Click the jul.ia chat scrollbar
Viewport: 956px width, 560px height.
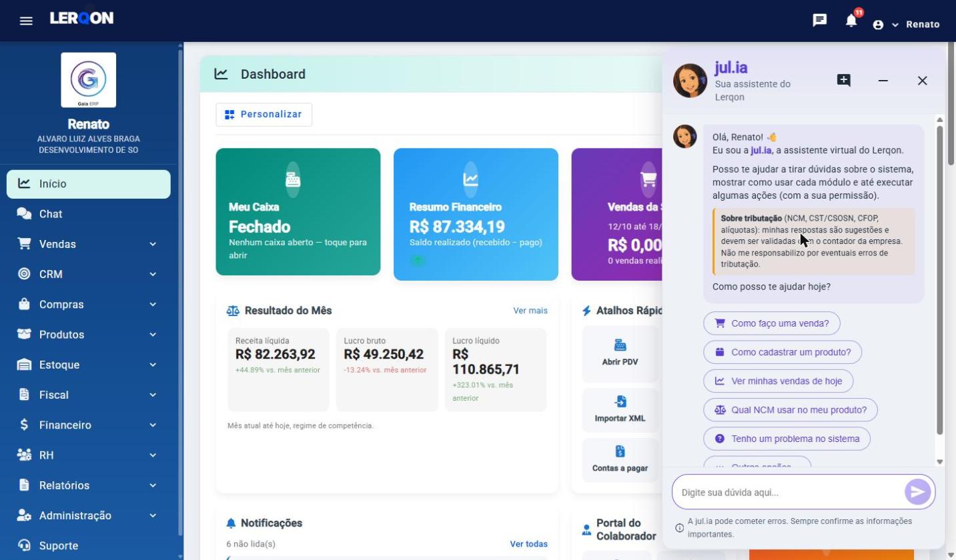tap(940, 280)
